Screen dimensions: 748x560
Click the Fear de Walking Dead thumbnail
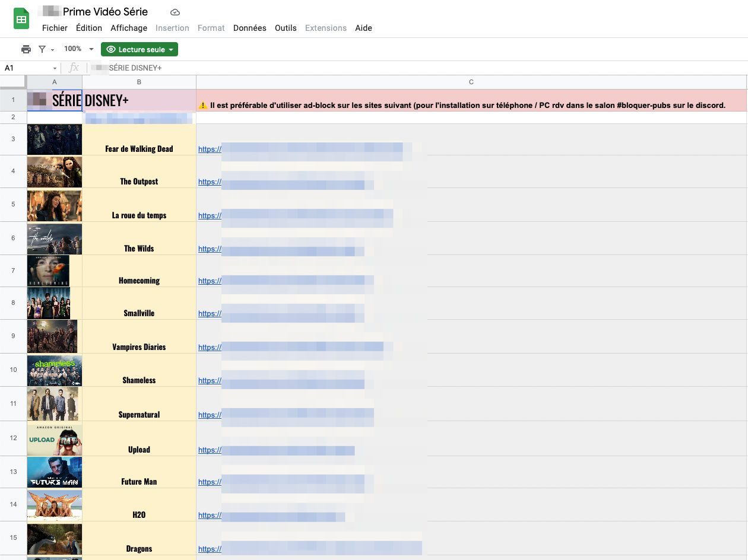(x=55, y=139)
